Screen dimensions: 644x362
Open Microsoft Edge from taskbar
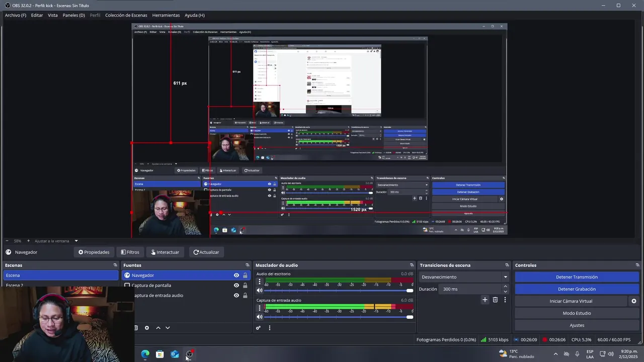tap(145, 354)
